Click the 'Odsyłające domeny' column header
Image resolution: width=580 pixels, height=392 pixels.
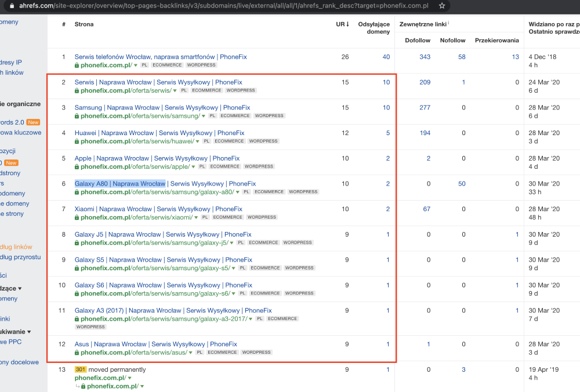pos(374,28)
